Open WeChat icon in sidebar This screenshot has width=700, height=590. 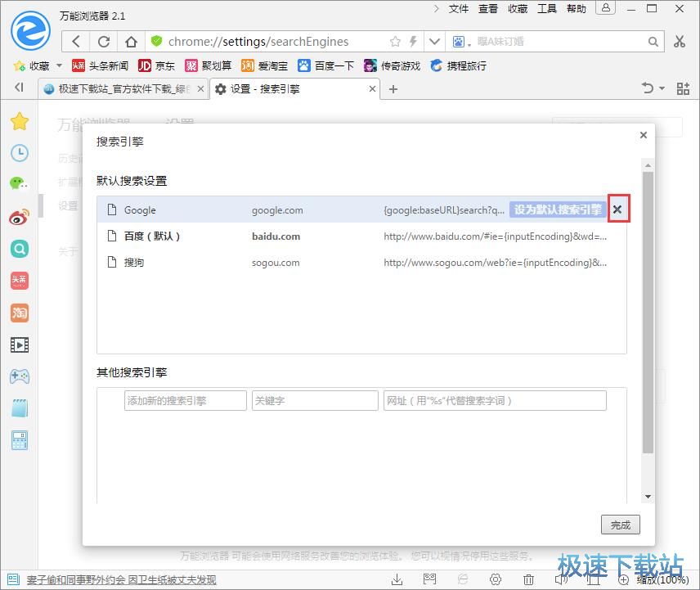click(x=20, y=183)
